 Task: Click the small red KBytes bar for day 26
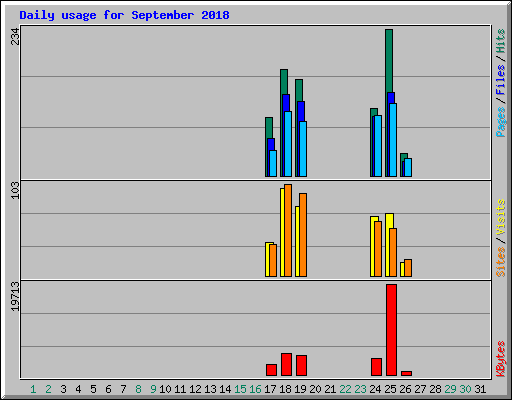pos(406,374)
